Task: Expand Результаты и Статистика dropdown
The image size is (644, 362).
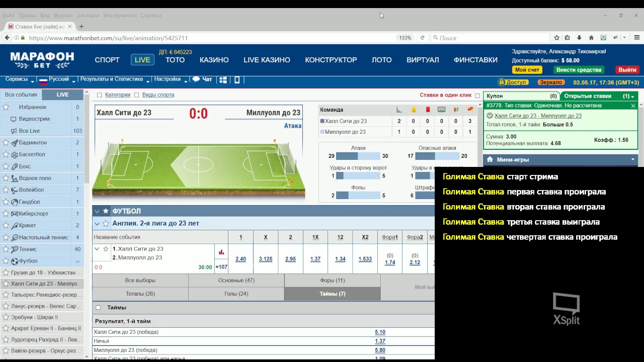Action: [115, 79]
